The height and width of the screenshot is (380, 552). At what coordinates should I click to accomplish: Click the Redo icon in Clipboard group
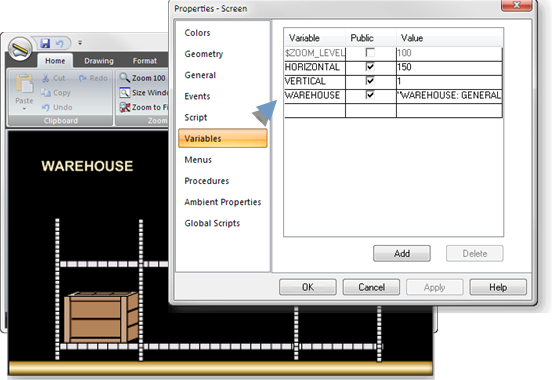tap(83, 78)
